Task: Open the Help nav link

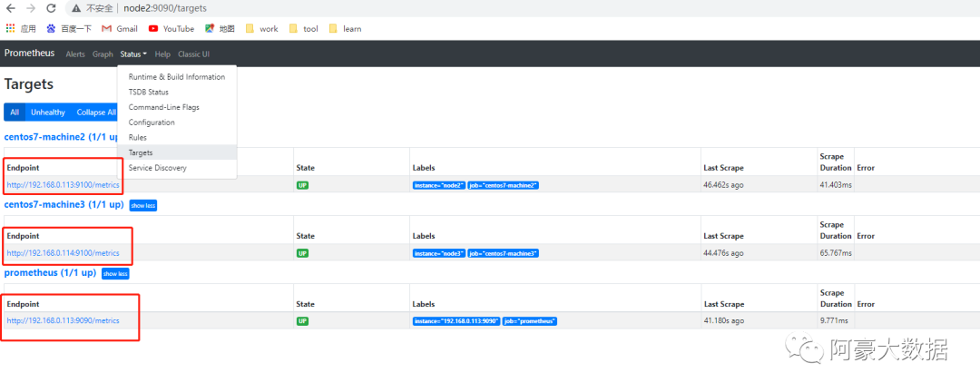Action: (x=162, y=54)
